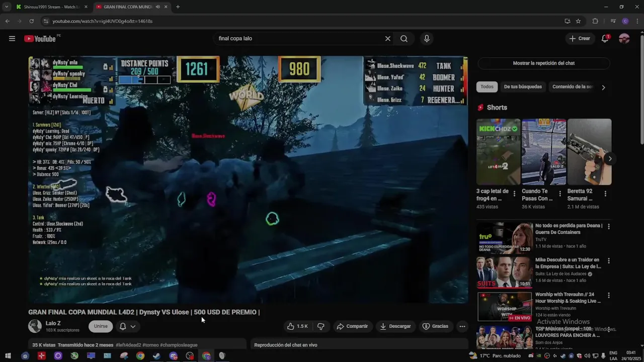Viewport: 644px width, 362px height.
Task: Open 'No todo es perdida para Deana' title
Action: point(569,229)
